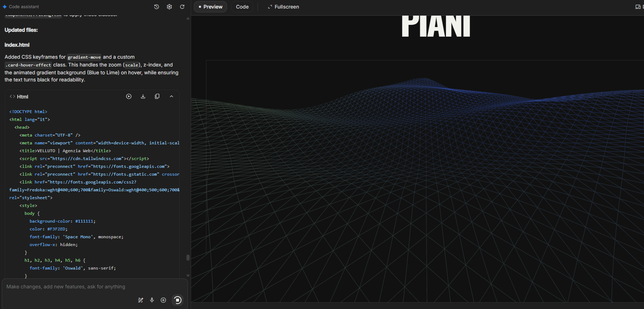Download the Html code snippet
The image size is (644, 309).
[x=143, y=96]
